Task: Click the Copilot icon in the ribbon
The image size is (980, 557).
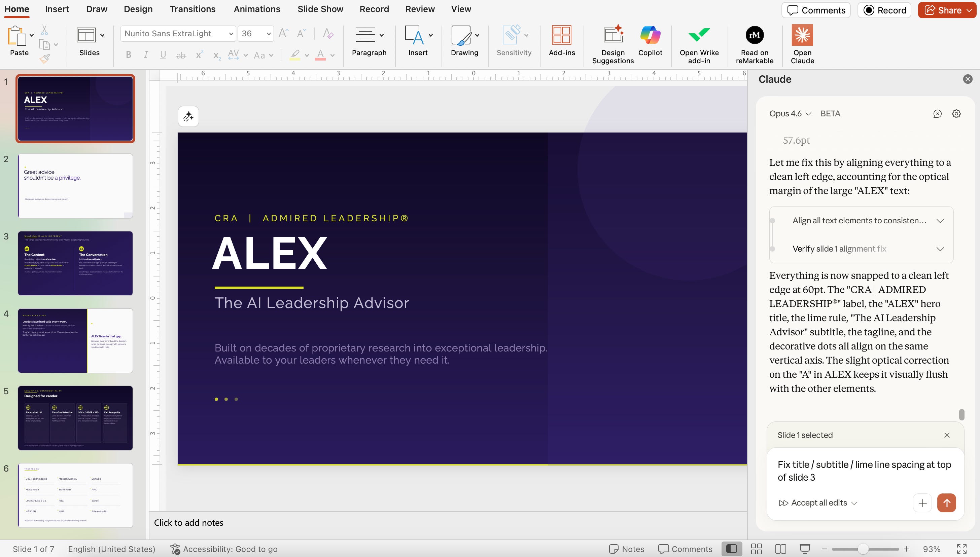Action: 650,35
